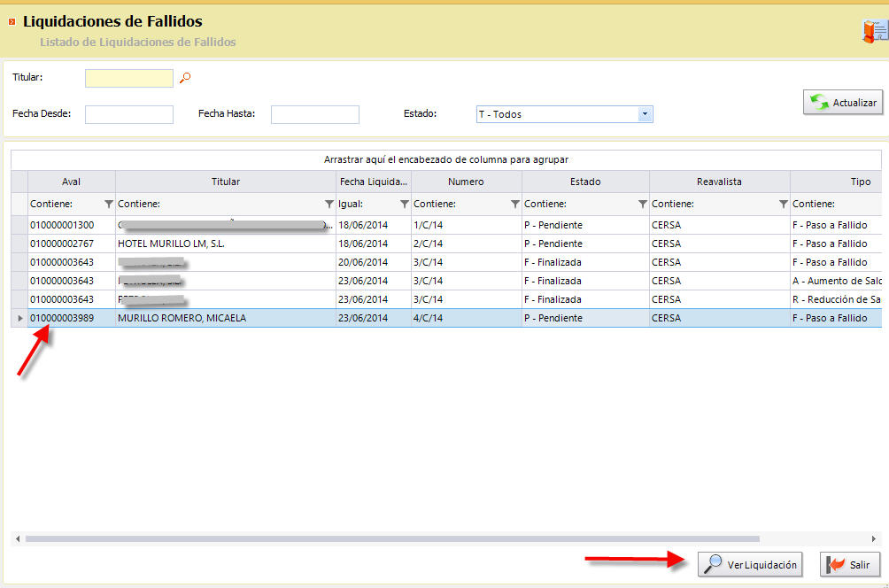Expand the Estado dropdown showing T - Todos
The image size is (889, 588).
(645, 114)
